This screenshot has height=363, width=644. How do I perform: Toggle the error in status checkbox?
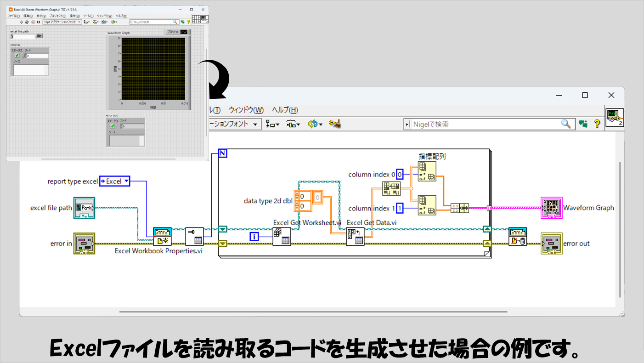[x=17, y=56]
